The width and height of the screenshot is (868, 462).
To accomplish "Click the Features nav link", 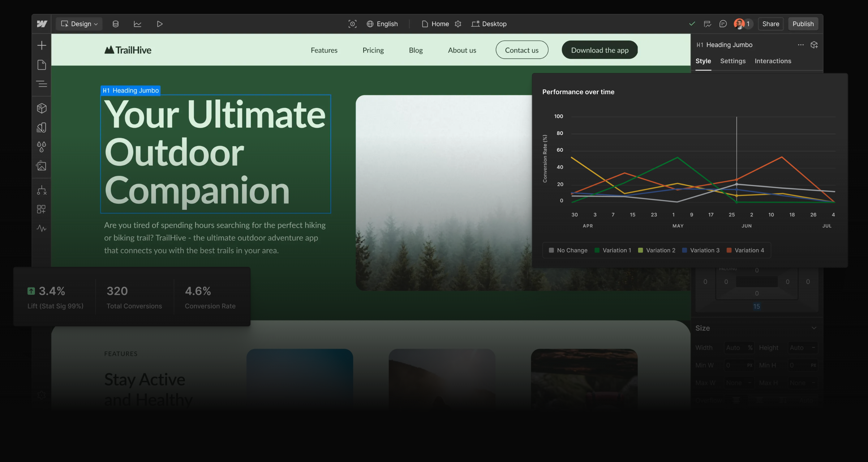I will 324,50.
